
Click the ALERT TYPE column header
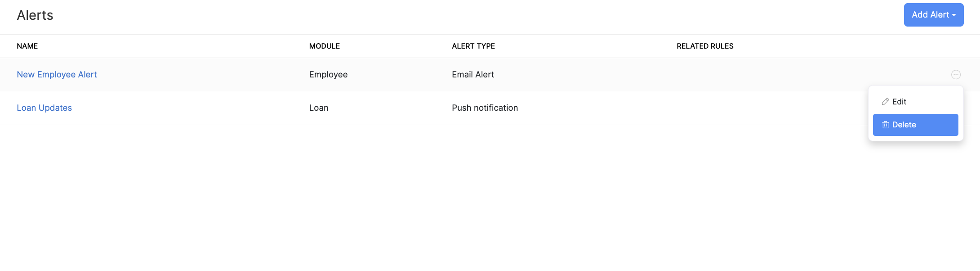[473, 46]
